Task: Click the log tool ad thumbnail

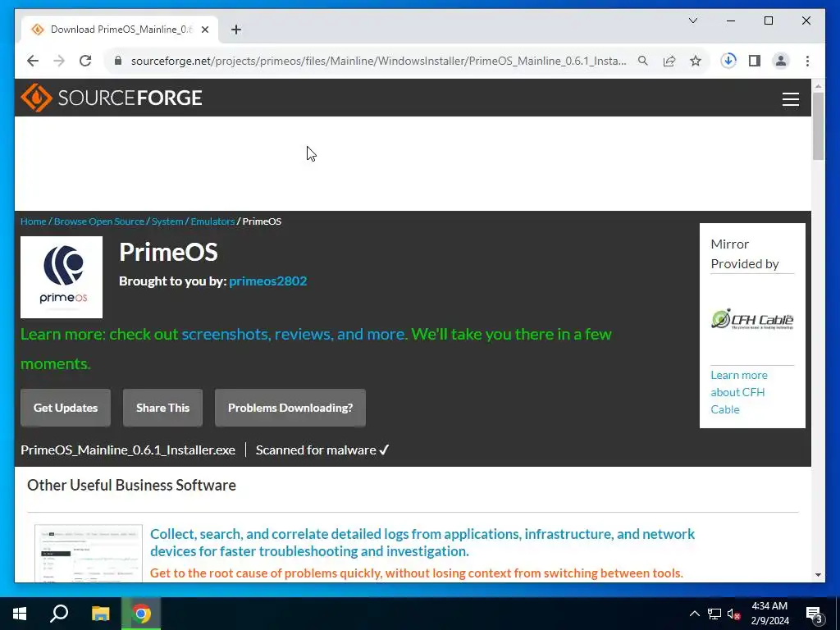Action: 89,554
